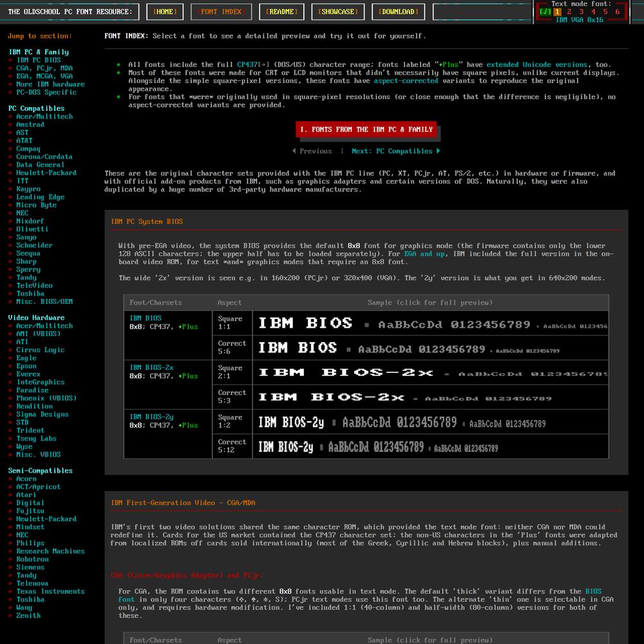The image size is (644, 644).
Task: Select text mode font number 1
Action: 557,12
